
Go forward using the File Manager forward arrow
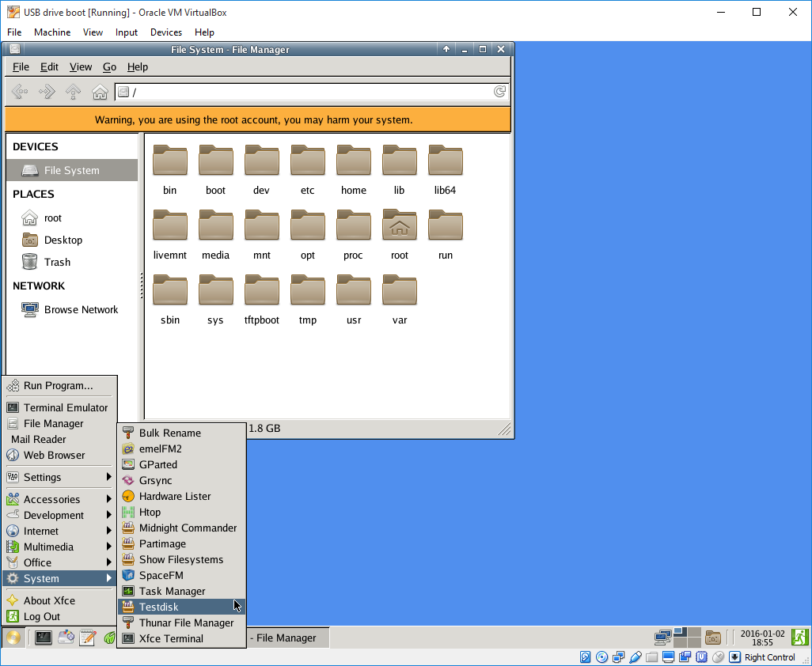point(47,92)
